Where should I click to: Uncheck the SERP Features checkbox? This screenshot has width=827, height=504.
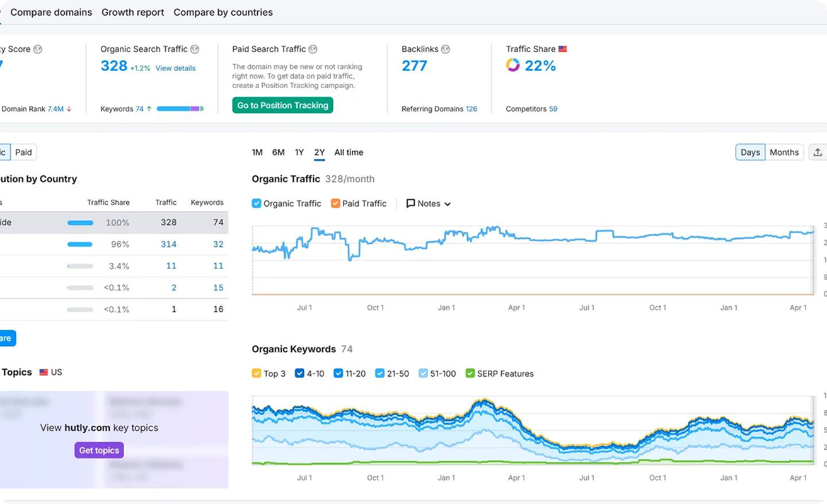click(x=470, y=373)
